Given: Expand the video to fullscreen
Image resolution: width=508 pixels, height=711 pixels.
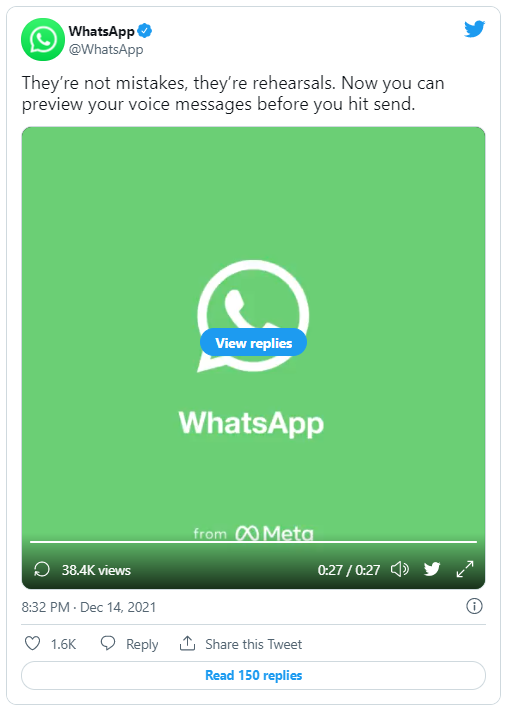Looking at the screenshot, I should [x=465, y=569].
